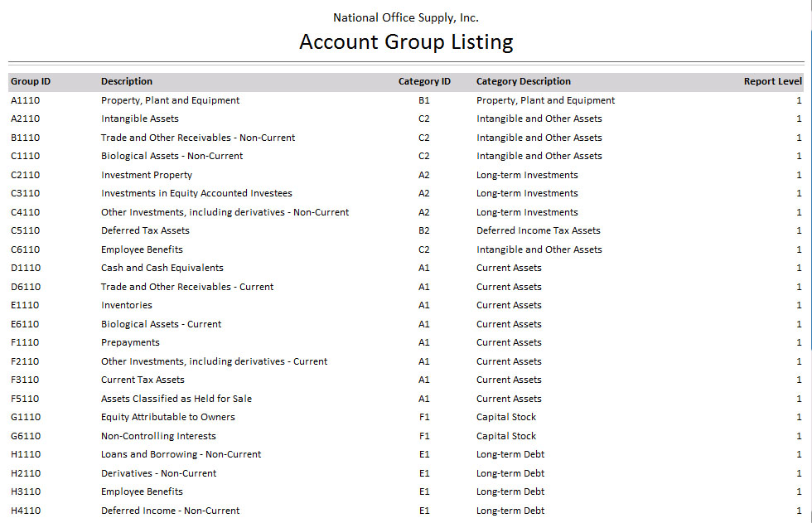The width and height of the screenshot is (812, 523).
Task: Click category ID B2
Action: click(x=424, y=230)
